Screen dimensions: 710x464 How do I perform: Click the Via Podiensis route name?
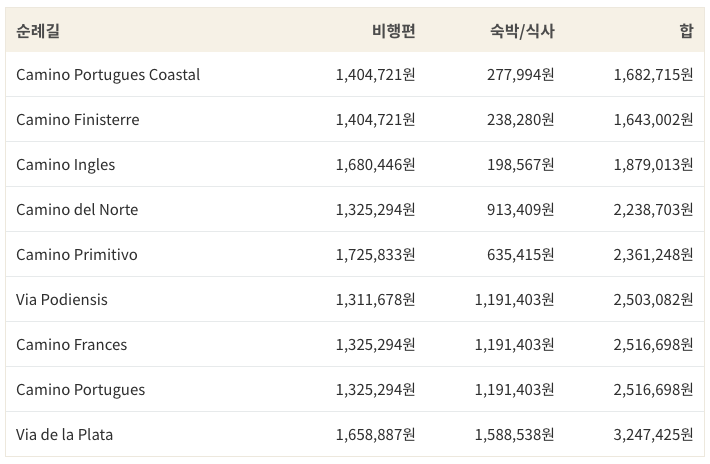tap(62, 300)
